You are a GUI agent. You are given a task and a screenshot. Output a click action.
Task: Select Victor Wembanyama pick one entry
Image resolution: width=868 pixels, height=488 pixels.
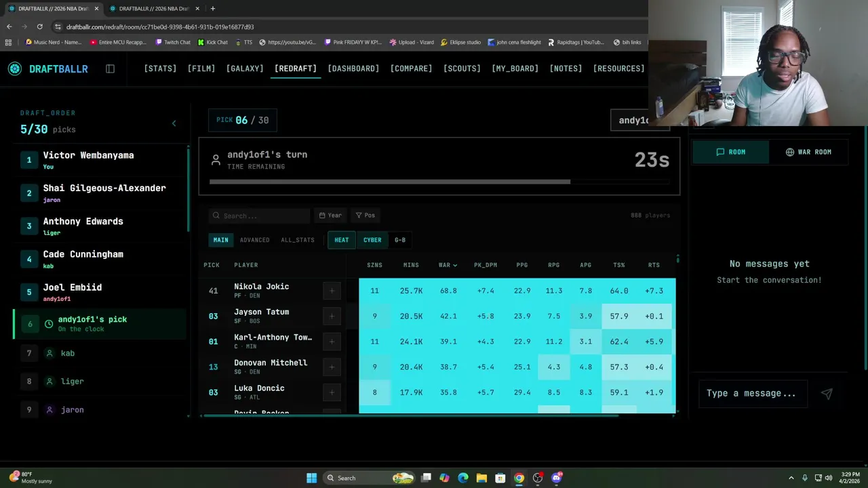(99, 160)
